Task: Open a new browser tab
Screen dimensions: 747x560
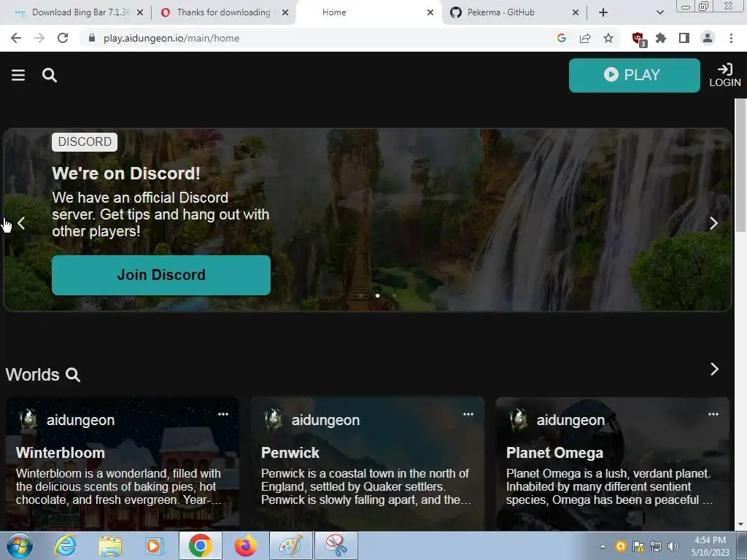Action: [x=603, y=13]
